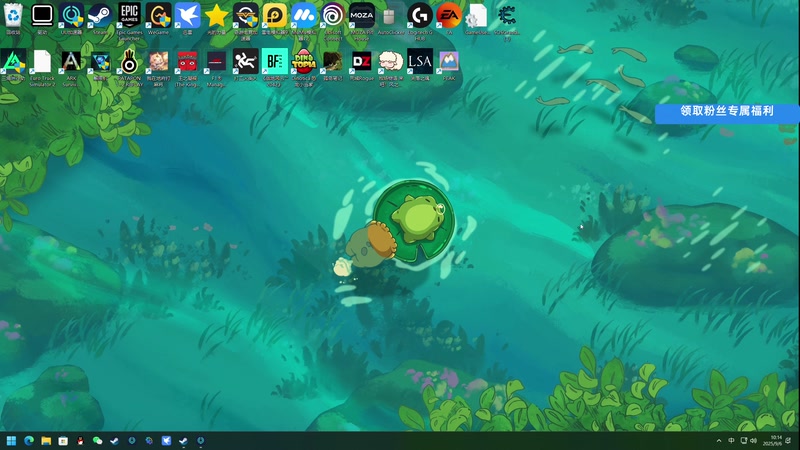Viewport: 800px width, 450px height.
Task: Open the notification center tray icon
Action: (x=790, y=441)
